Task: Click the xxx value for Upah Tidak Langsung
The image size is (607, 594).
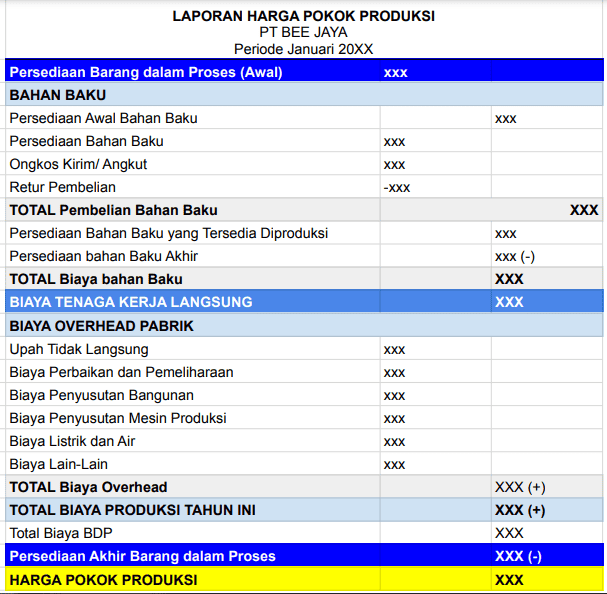Action: (x=394, y=350)
